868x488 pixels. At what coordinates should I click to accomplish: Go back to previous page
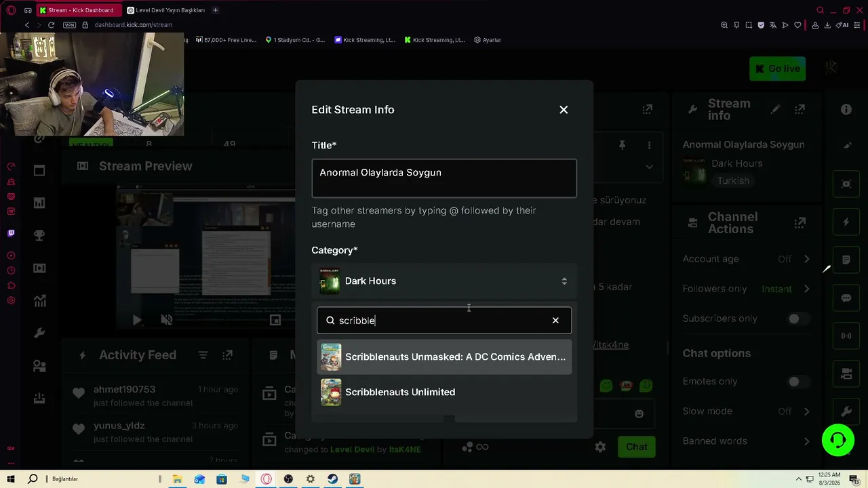(x=27, y=25)
